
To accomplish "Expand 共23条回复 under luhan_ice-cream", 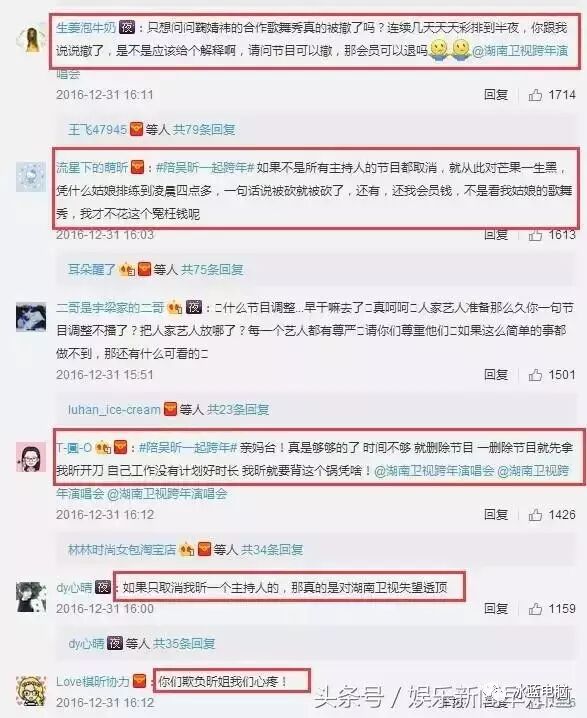I will 238,409.
